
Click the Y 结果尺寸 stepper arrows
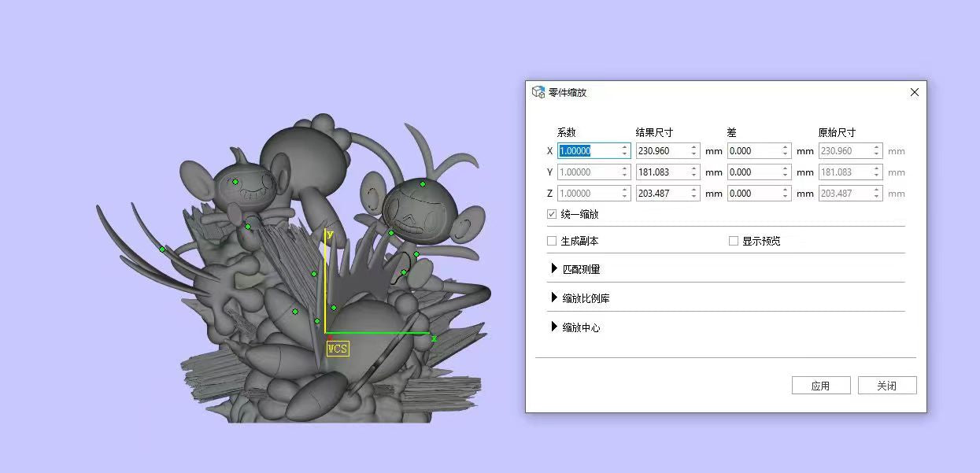[x=694, y=172]
